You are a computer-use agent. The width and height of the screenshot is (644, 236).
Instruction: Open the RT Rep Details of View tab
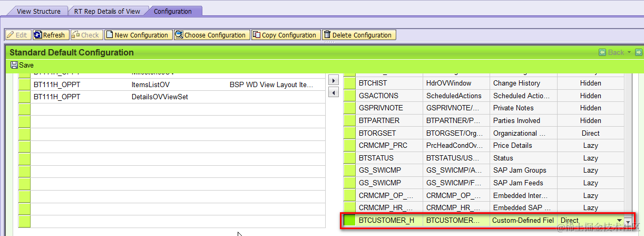(108, 11)
